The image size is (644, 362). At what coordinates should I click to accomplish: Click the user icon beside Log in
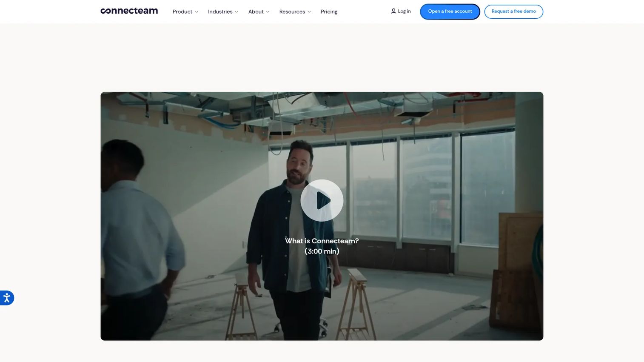click(393, 11)
